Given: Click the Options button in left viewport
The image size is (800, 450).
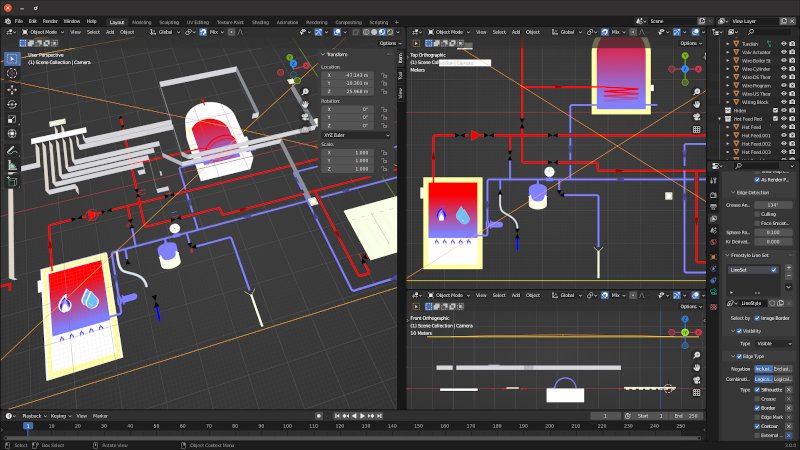Looking at the screenshot, I should point(389,43).
